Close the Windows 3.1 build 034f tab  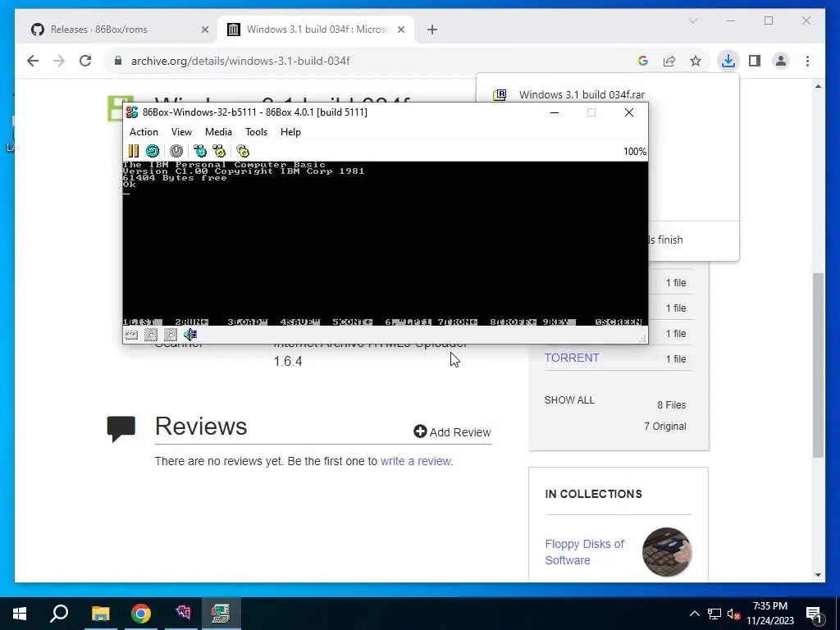coord(401,30)
